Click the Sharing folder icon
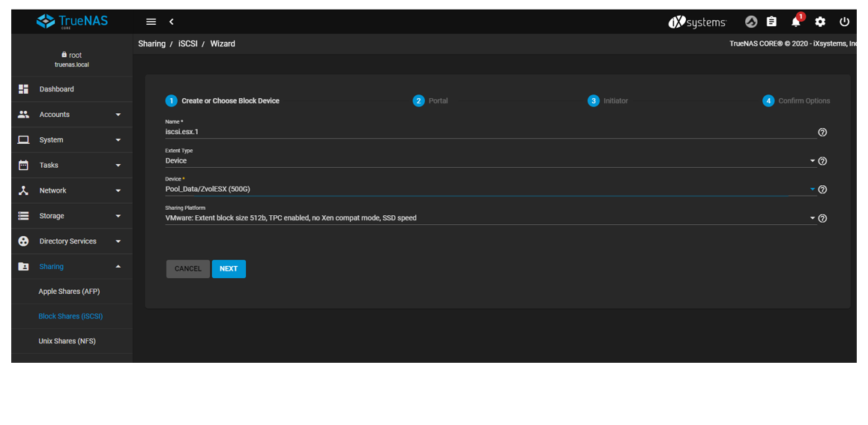 (x=23, y=267)
